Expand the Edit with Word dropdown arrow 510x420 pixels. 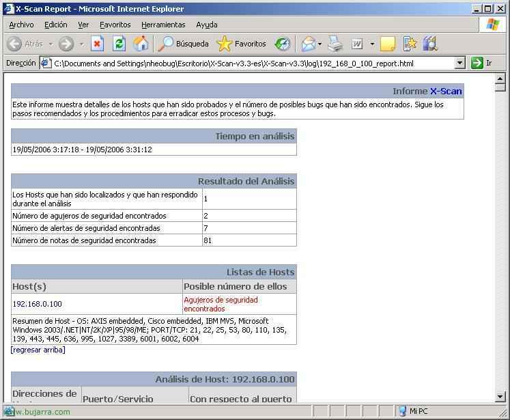[x=372, y=44]
